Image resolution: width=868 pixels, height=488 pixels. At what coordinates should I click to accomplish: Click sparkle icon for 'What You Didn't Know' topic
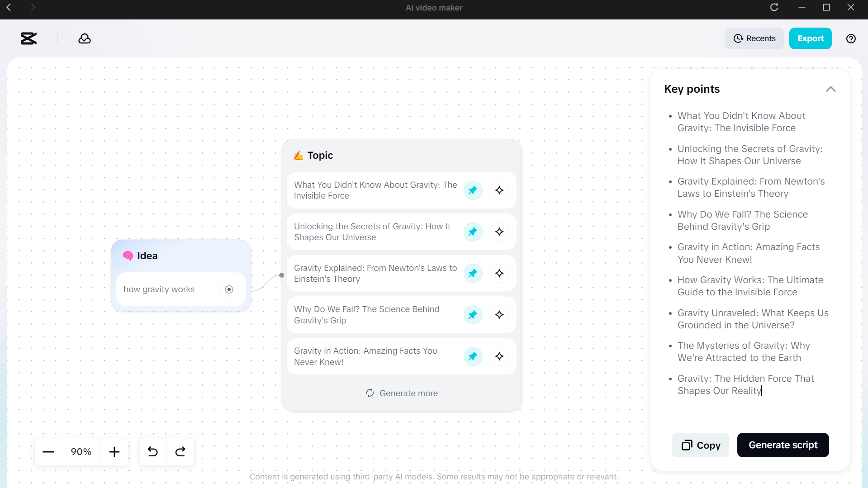point(499,190)
